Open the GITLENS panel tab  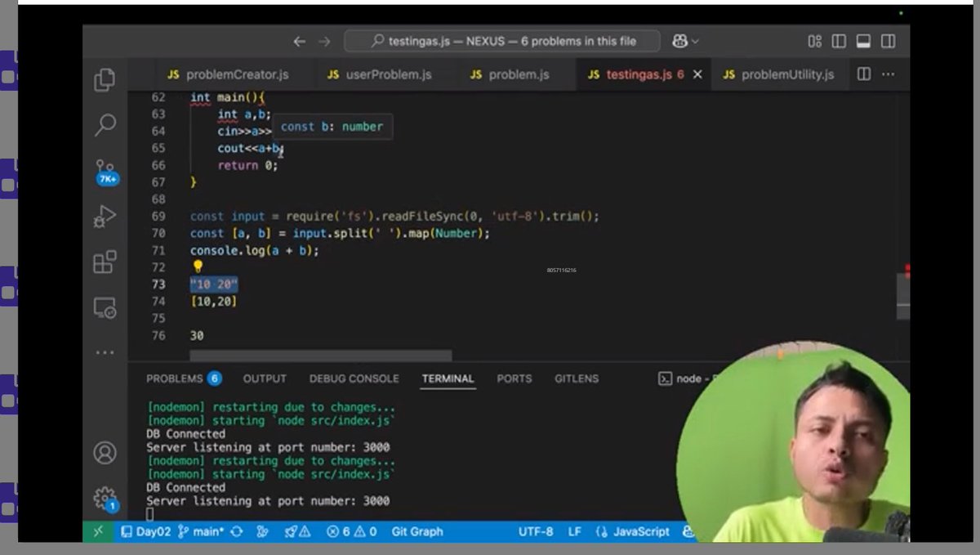click(577, 378)
